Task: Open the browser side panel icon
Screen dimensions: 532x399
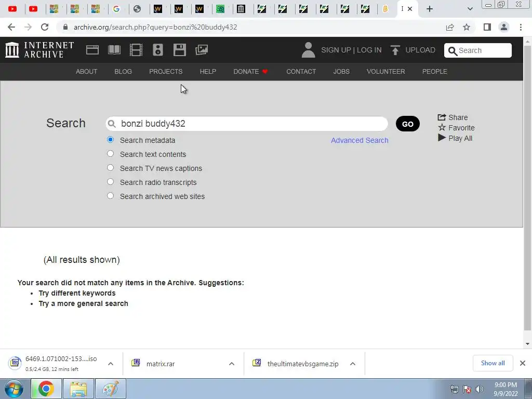Action: pyautogui.click(x=487, y=27)
